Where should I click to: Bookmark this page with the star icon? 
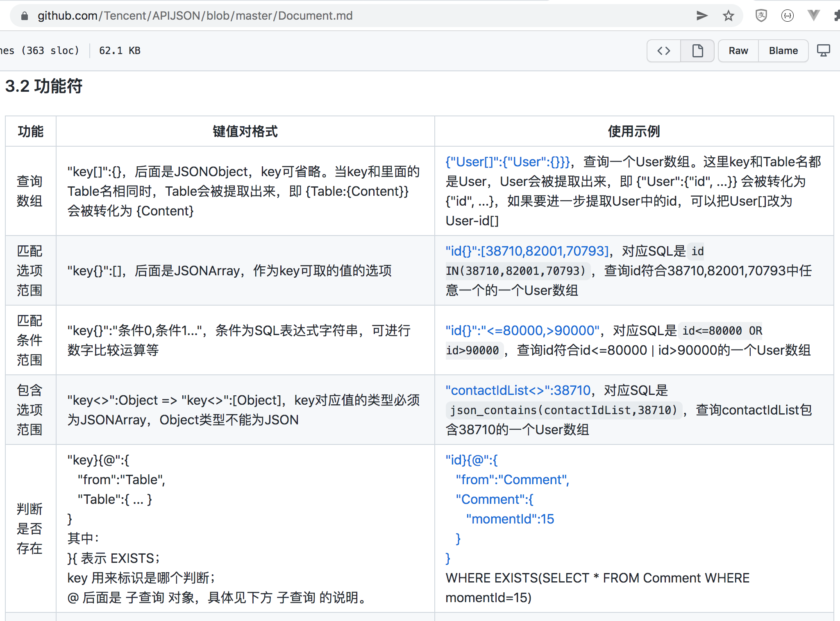click(x=728, y=16)
